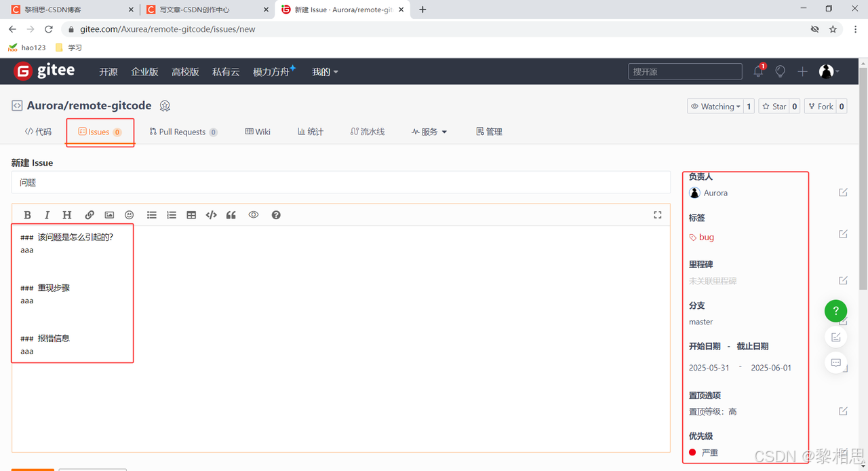The image size is (868, 471).
Task: Open the 企业版 link in navigation
Action: click(144, 72)
